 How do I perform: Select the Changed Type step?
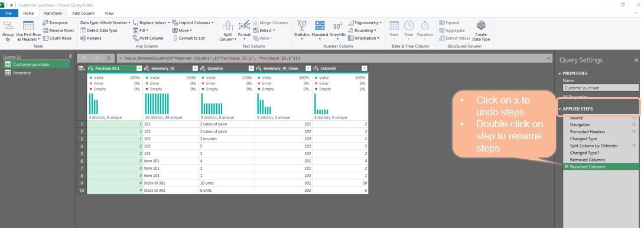click(x=583, y=138)
